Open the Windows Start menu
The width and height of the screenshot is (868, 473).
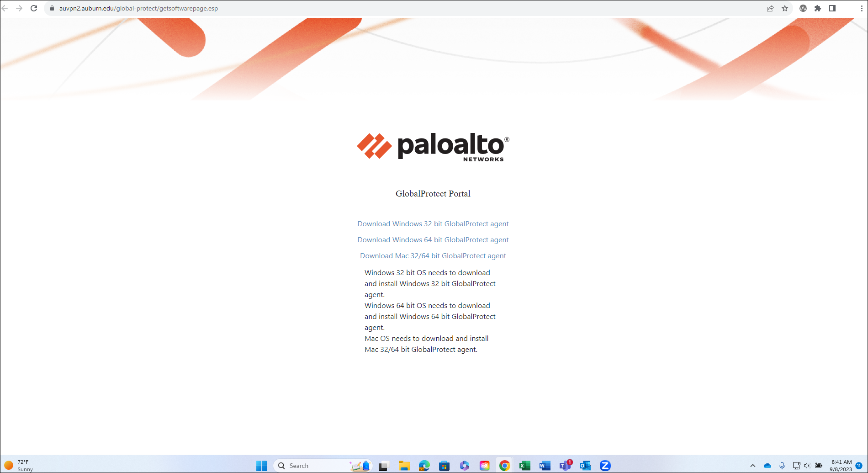(x=261, y=465)
